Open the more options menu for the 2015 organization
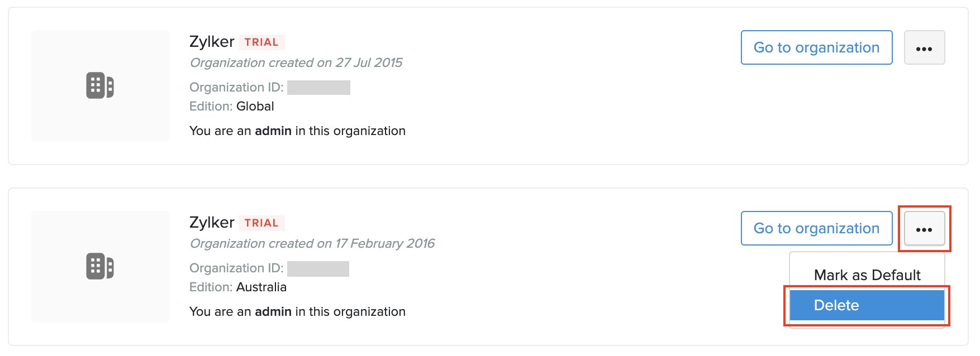The width and height of the screenshot is (980, 356). point(924,48)
